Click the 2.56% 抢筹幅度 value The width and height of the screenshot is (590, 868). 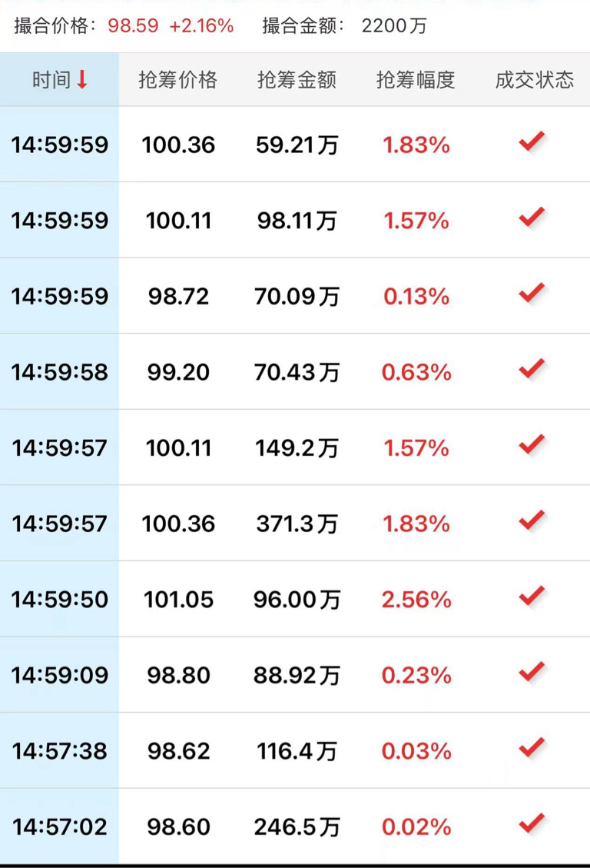click(x=416, y=600)
